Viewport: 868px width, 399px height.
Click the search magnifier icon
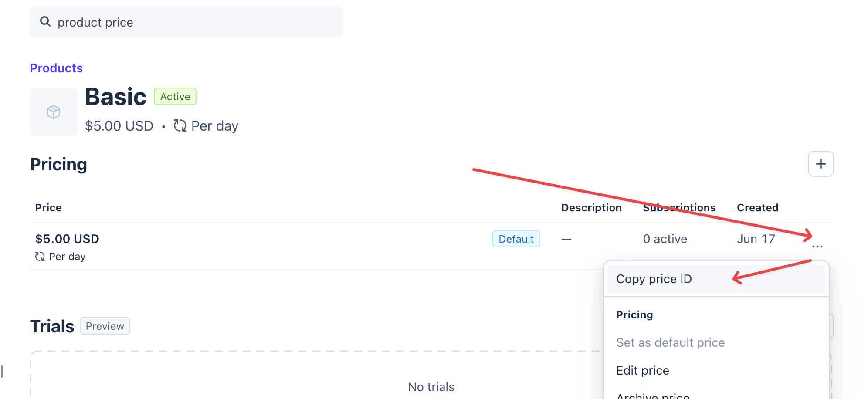pyautogui.click(x=45, y=21)
